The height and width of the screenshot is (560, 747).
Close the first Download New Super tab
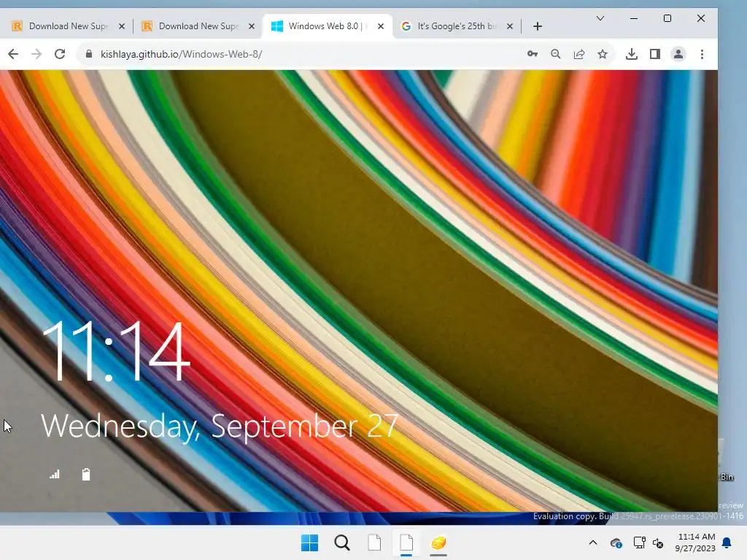click(x=122, y=26)
